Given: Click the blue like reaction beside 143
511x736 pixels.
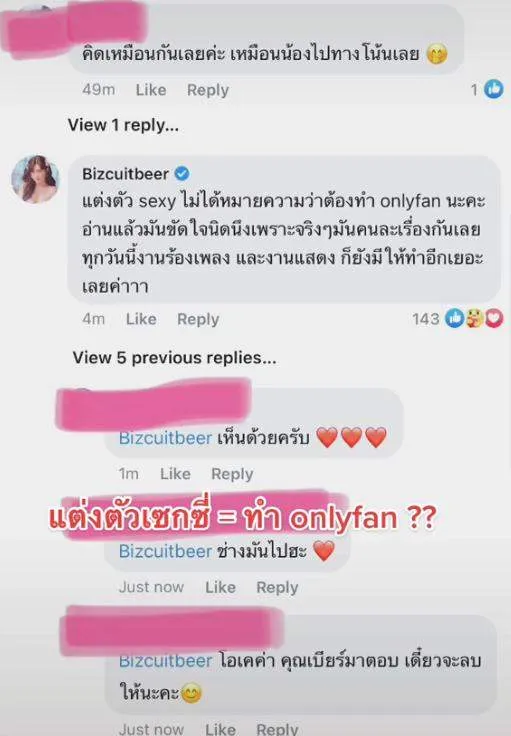Looking at the screenshot, I should pyautogui.click(x=454, y=318).
